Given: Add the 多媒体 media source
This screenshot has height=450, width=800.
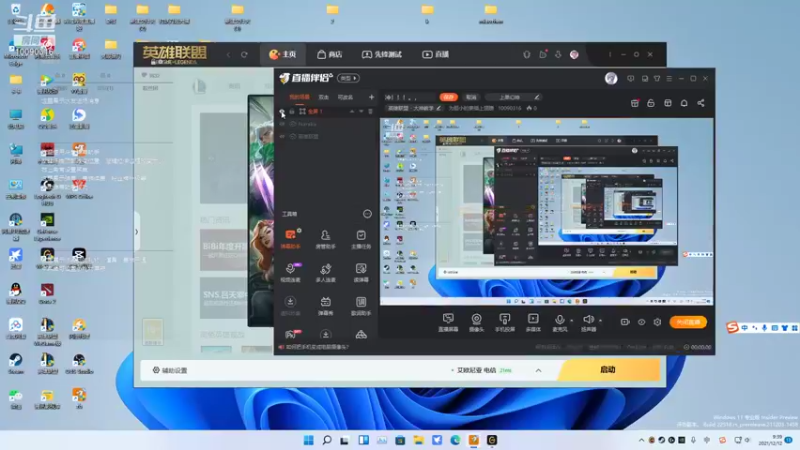Looking at the screenshot, I should coord(533,322).
